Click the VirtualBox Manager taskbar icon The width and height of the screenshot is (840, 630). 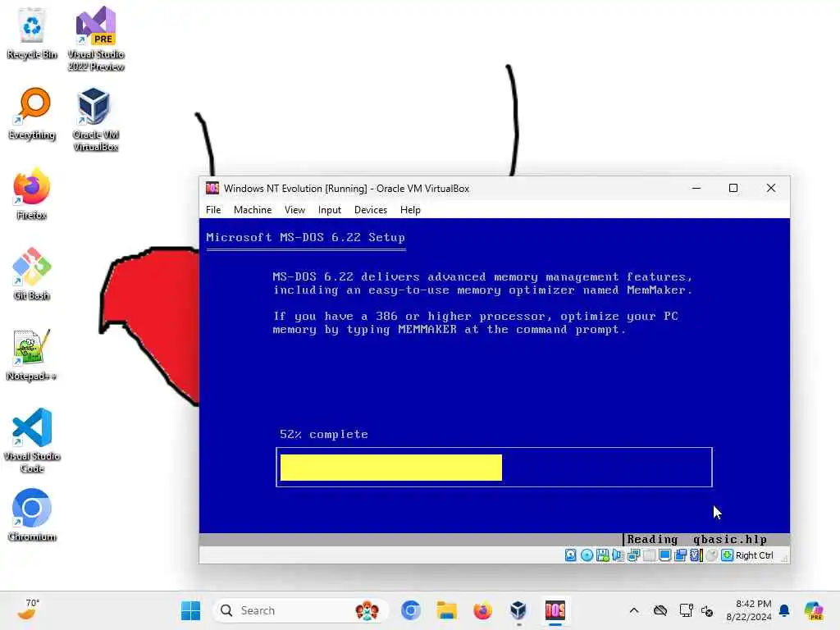click(x=518, y=610)
